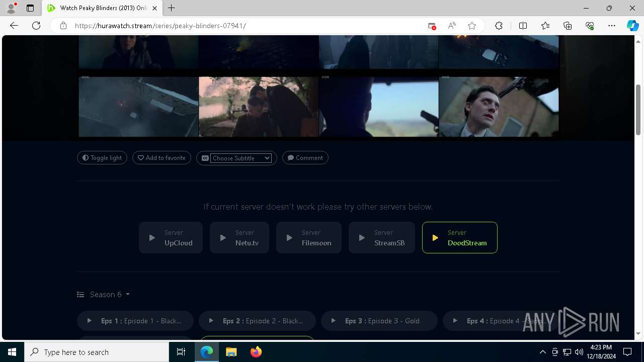Screen dimensions: 644x362
Task: Open the Choose Subtitle dropdown
Action: [241, 158]
